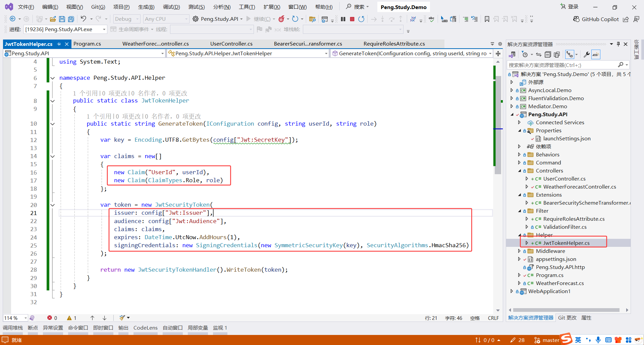
Task: Click 登录 to sign in
Action: pos(570,7)
